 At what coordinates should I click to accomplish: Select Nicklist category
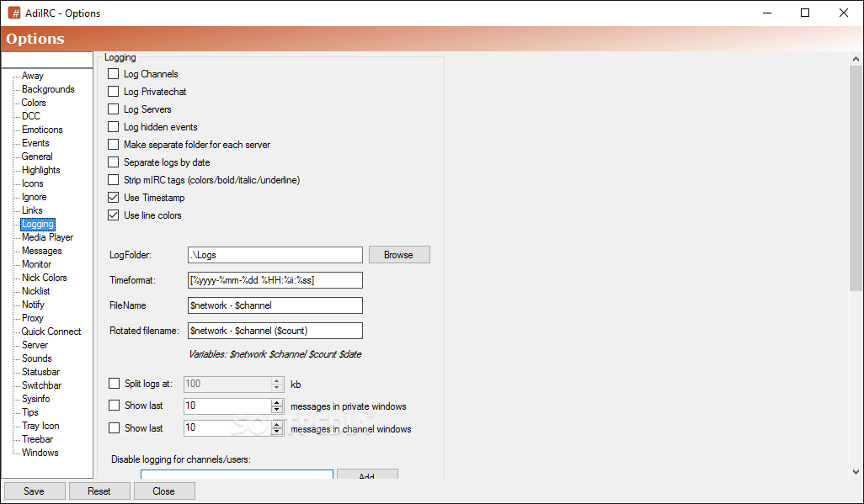36,291
